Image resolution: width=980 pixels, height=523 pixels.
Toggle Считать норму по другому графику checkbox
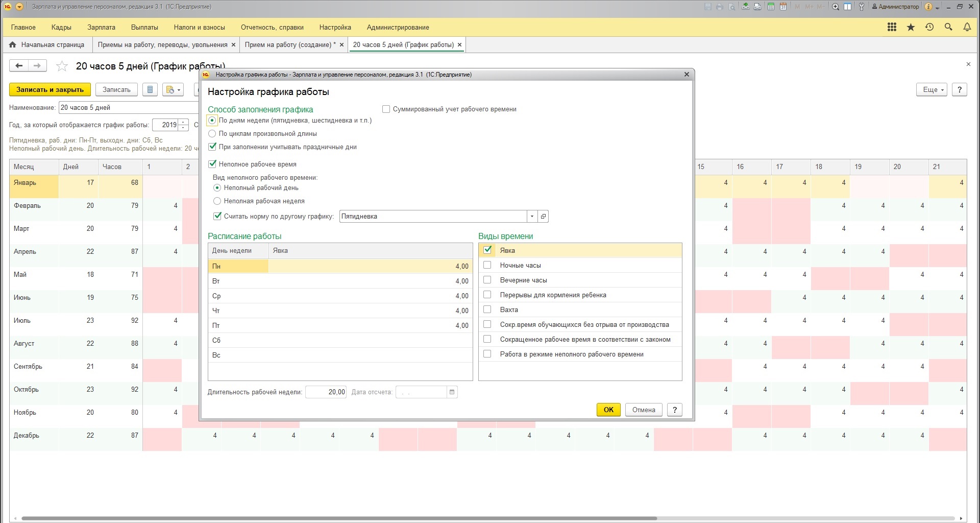click(218, 216)
